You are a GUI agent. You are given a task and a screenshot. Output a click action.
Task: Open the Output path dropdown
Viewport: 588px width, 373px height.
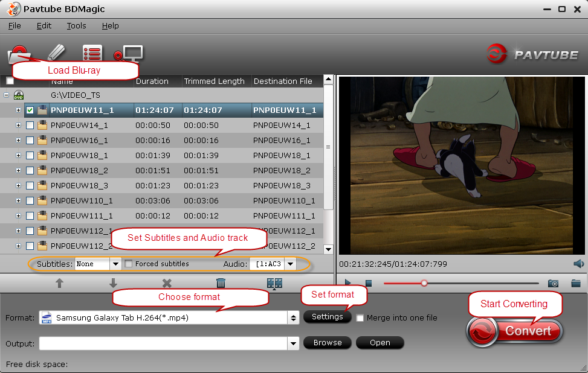click(x=293, y=343)
